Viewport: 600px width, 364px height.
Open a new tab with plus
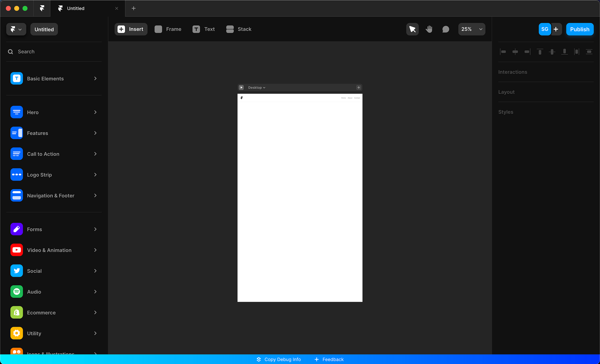coord(133,8)
